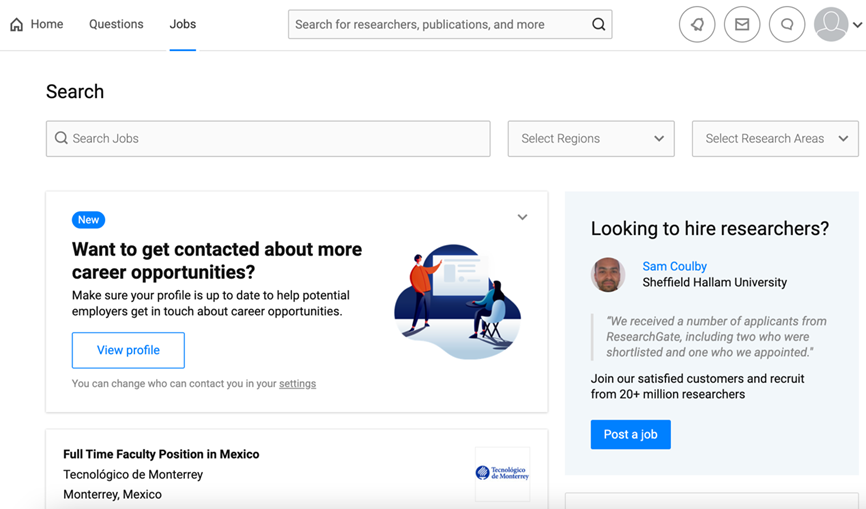Click the Search Jobs magnifier icon
This screenshot has width=866, height=509.
[61, 139]
